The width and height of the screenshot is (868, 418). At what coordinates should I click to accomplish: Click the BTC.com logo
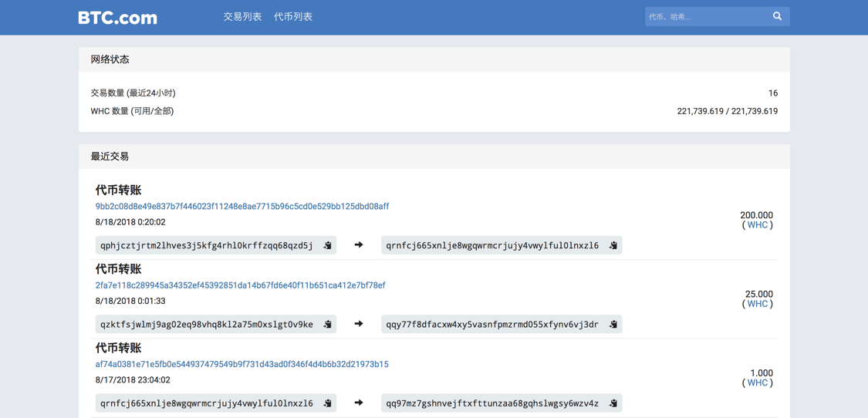[117, 17]
